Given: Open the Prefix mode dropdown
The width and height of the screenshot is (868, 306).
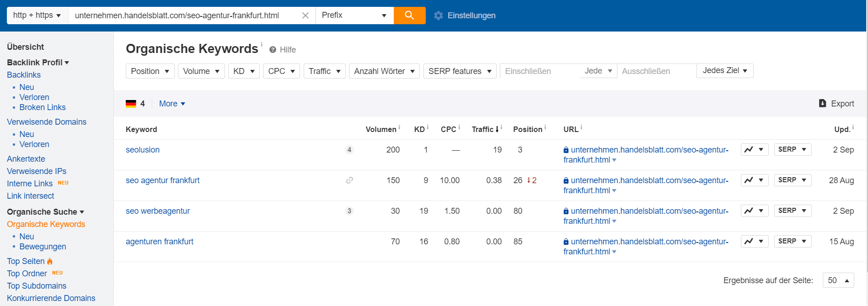Looking at the screenshot, I should pos(354,16).
